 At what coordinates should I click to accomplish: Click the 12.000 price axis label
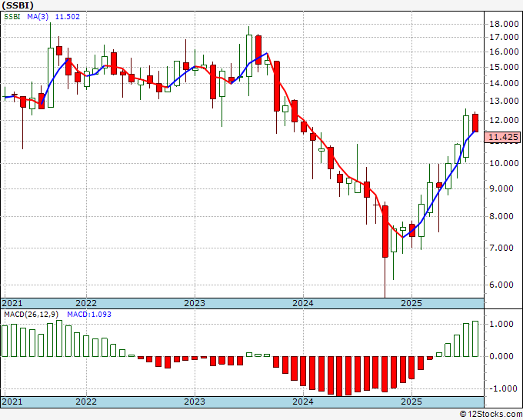pos(504,120)
